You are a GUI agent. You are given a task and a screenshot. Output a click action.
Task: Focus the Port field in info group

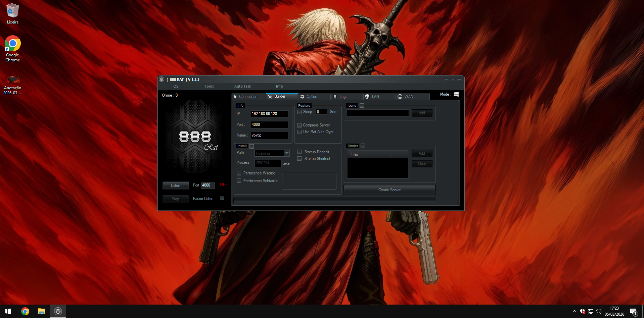click(x=270, y=124)
